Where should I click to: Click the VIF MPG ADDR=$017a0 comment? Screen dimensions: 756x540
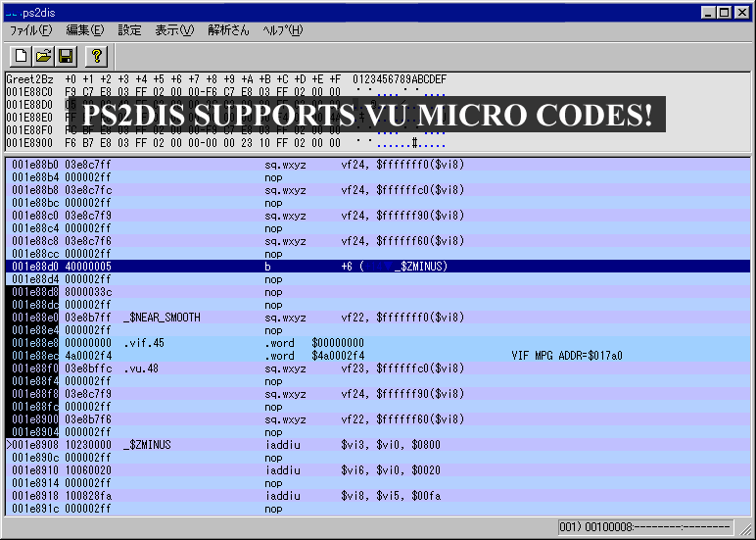567,356
